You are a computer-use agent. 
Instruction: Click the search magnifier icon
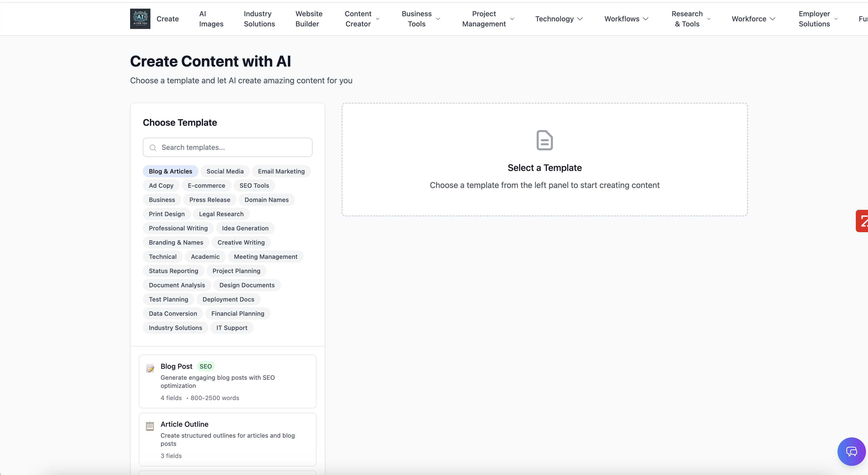point(153,148)
